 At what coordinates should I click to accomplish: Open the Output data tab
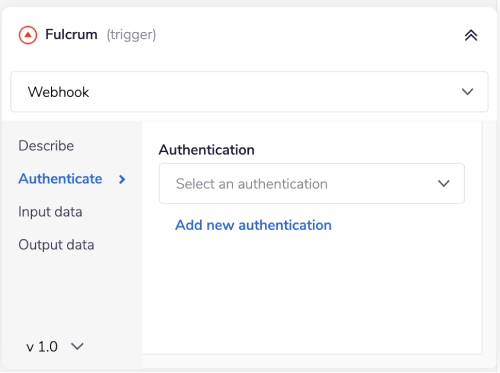[56, 245]
